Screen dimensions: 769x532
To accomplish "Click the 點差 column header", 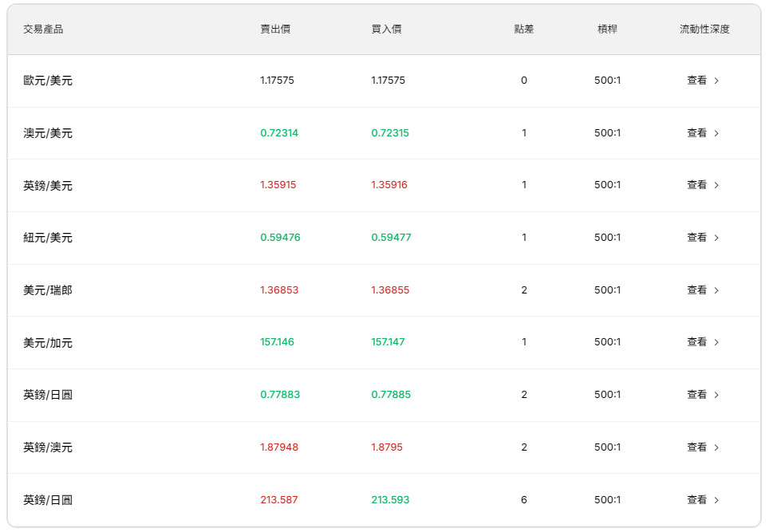I will [524, 30].
